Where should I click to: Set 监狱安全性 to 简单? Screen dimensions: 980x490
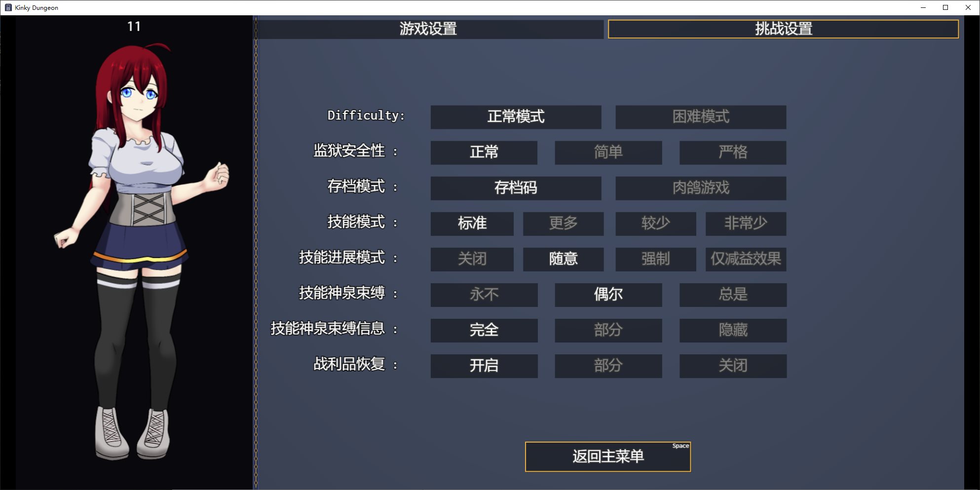[x=608, y=152]
